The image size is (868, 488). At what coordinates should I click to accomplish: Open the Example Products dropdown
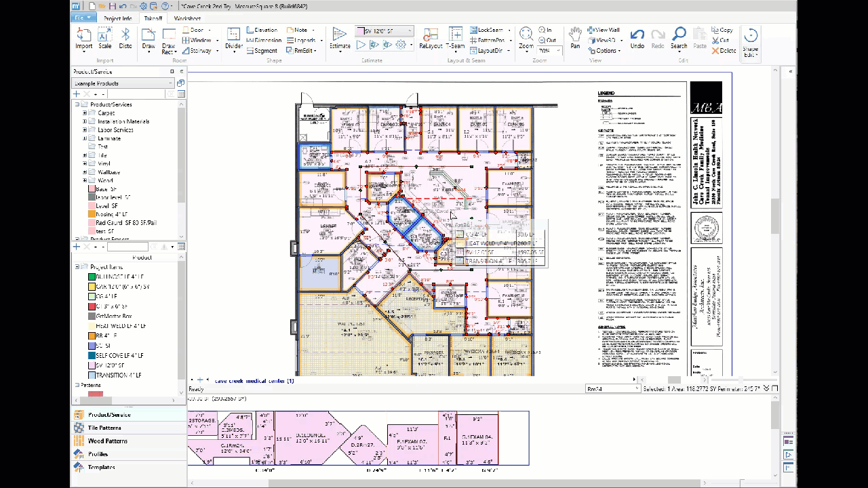coord(122,83)
